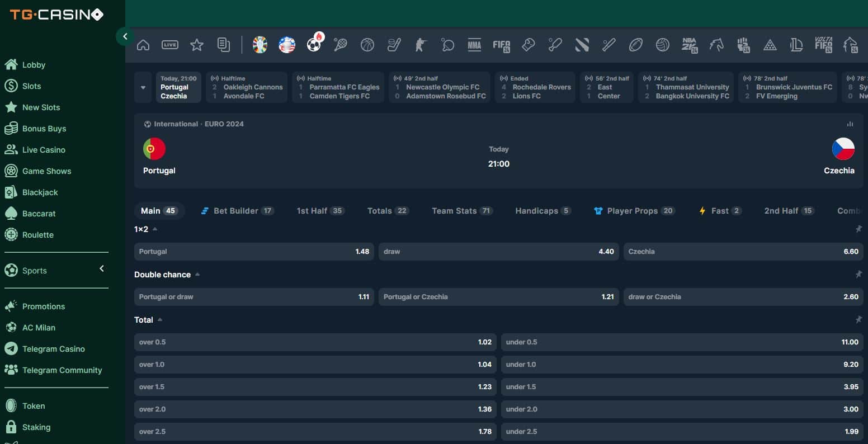Open Staking in the sidebar
Screen dimensions: 868x444
tap(28, 427)
